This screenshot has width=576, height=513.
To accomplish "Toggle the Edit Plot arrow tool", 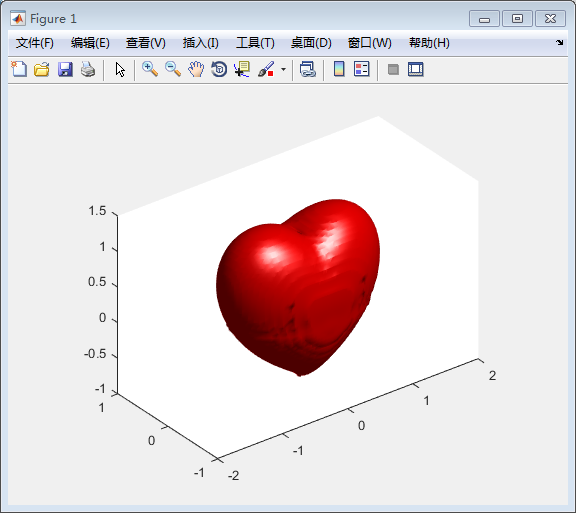I will pyautogui.click(x=120, y=69).
